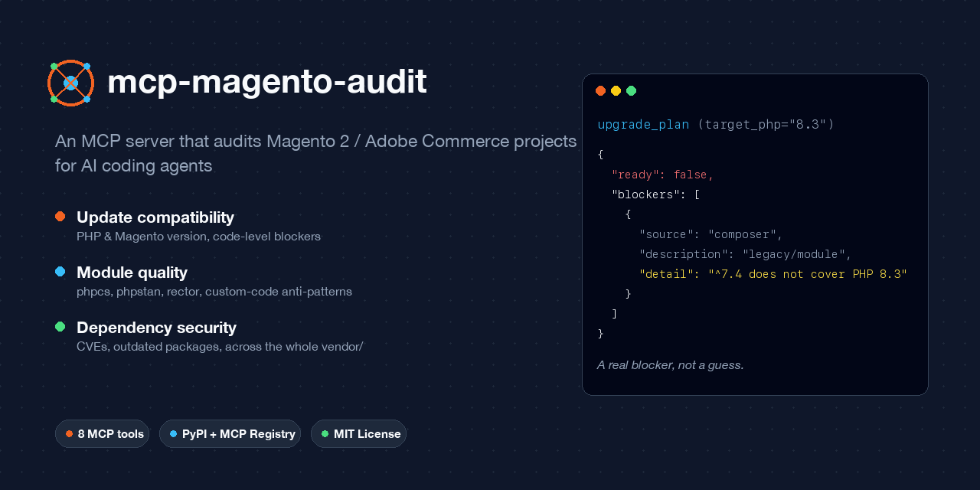Click the target_php="8.3" argument text
Viewport: 980px width, 490px height.
coord(766,124)
